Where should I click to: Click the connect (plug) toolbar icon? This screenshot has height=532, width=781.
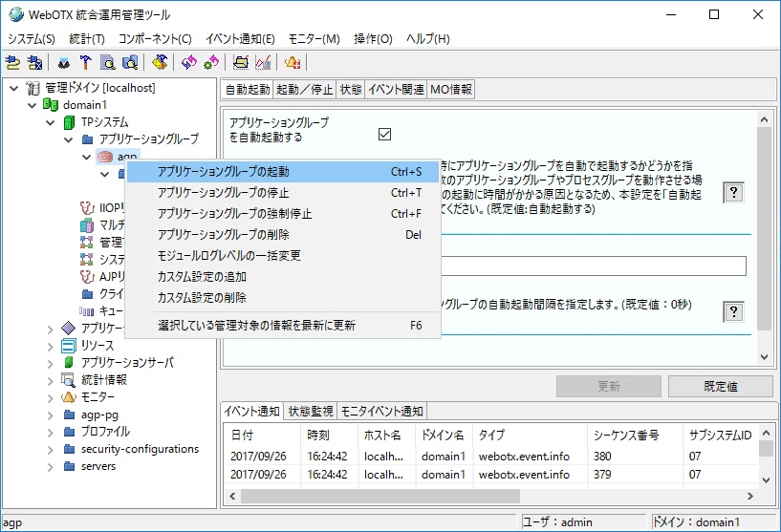pyautogui.click(x=12, y=62)
